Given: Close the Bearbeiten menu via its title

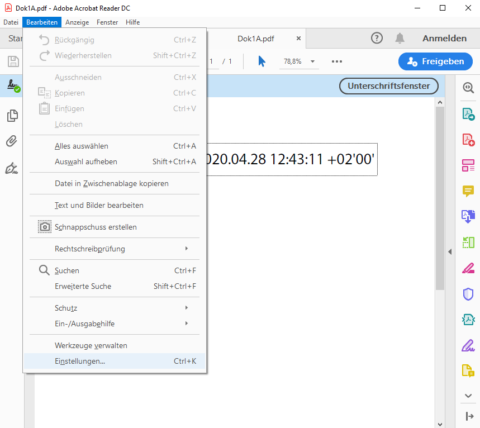Looking at the screenshot, I should click(42, 22).
